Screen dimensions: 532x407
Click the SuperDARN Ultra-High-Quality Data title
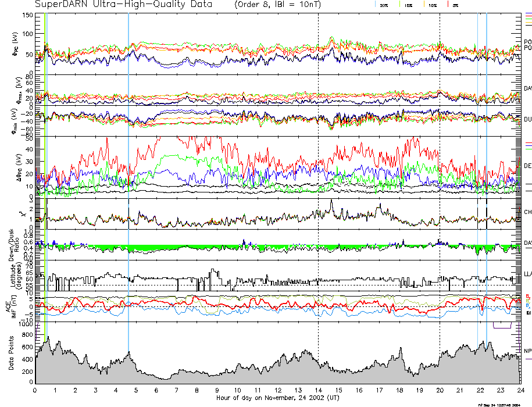click(124, 4)
